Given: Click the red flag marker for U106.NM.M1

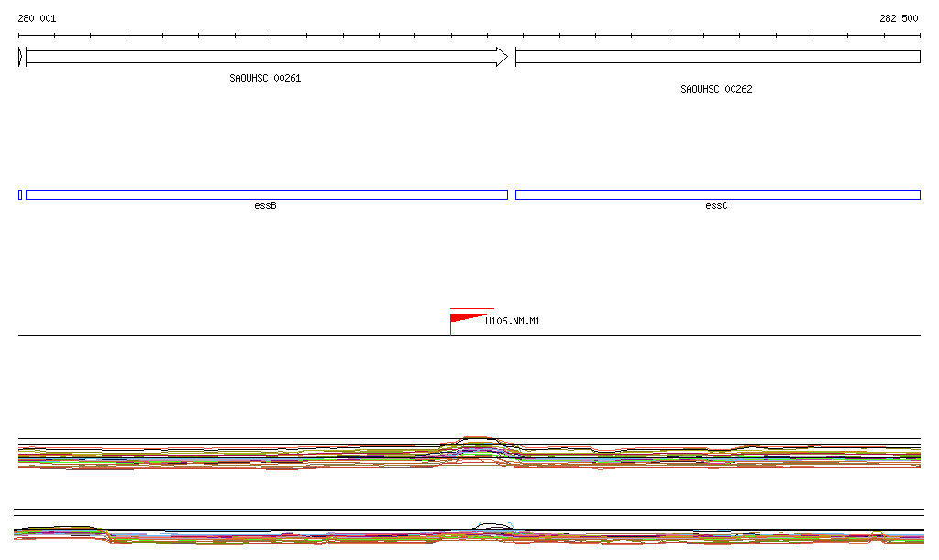Looking at the screenshot, I should [463, 319].
